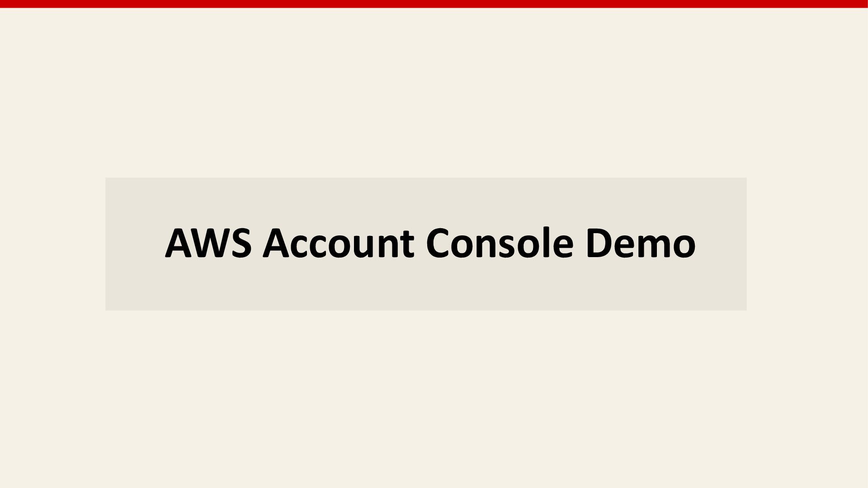The height and width of the screenshot is (488, 868).
Task: Click the gray title box left of "AWS"
Action: coord(135,244)
